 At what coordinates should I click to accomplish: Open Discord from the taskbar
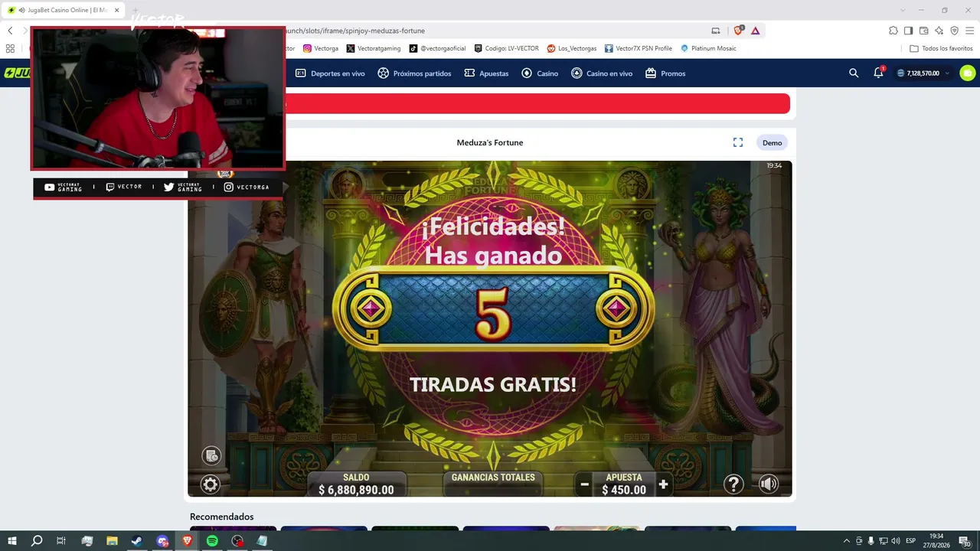[x=162, y=541]
